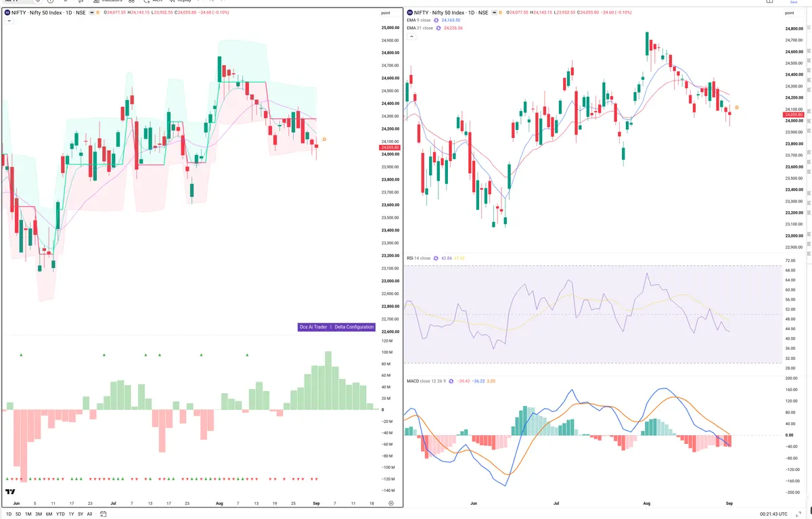Select the 1Y time range
Image resolution: width=812 pixels, height=519 pixels.
71,514
